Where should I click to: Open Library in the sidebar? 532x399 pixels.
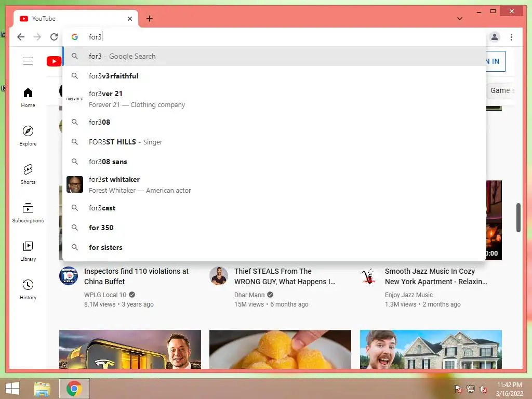pyautogui.click(x=28, y=251)
